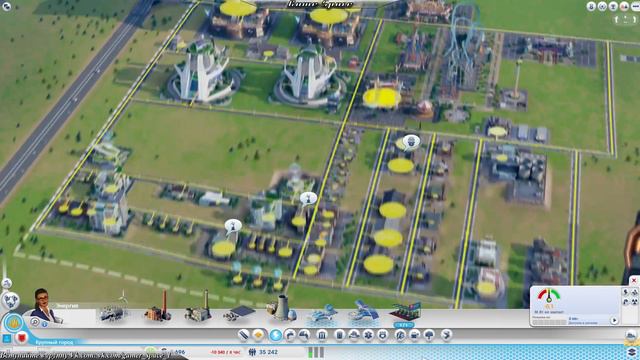Open the Police category icon

pyautogui.click(x=383, y=335)
